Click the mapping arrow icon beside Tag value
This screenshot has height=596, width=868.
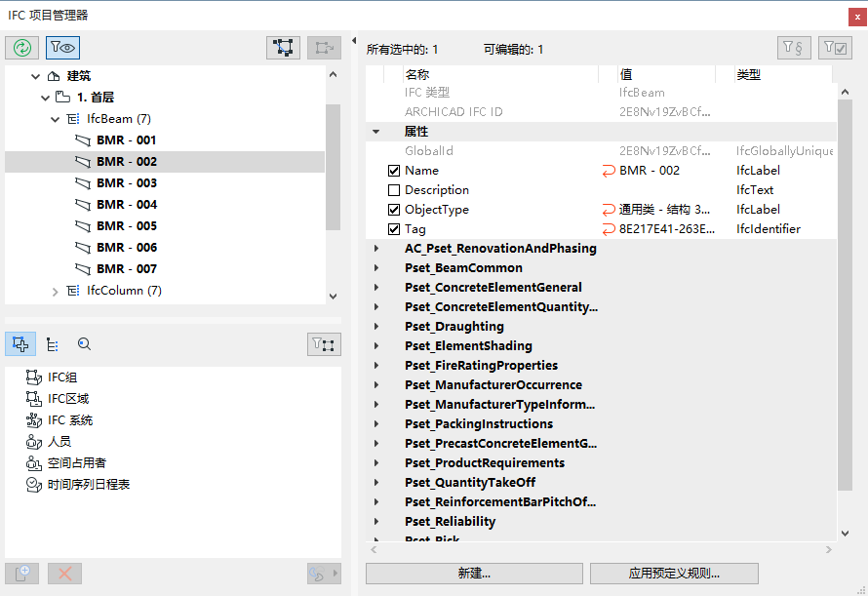(x=609, y=229)
